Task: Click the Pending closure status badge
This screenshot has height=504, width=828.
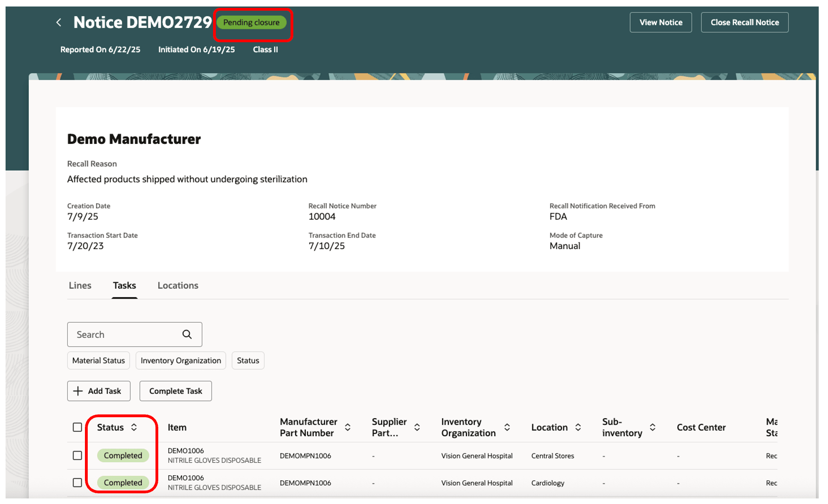Action: click(252, 22)
